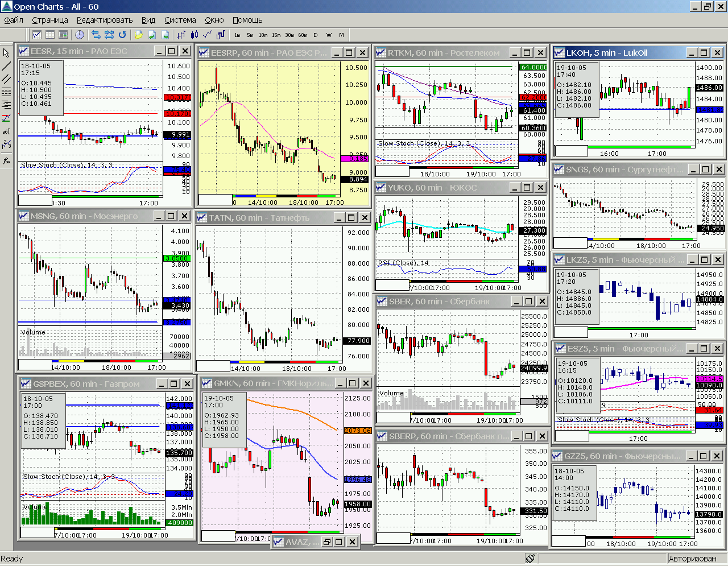The height and width of the screenshot is (566, 728).
Task: Click the Open Charts application title icon
Action: click(x=6, y=6)
